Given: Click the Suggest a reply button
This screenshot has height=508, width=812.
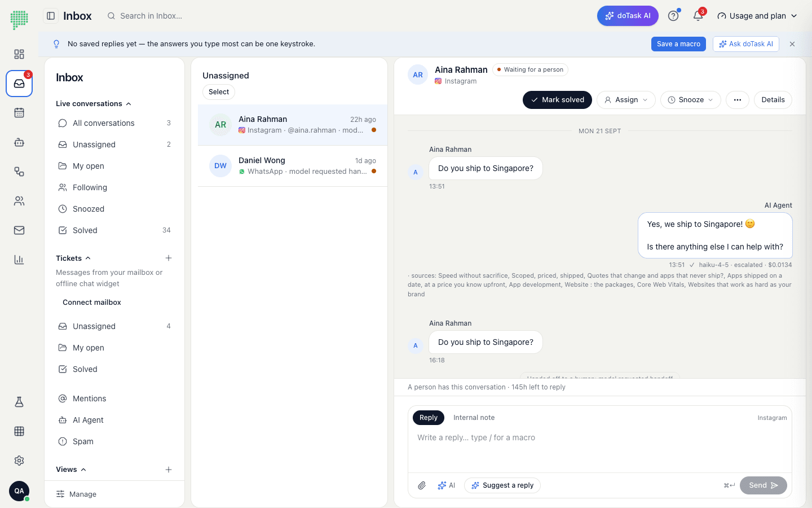Looking at the screenshot, I should [x=502, y=485].
